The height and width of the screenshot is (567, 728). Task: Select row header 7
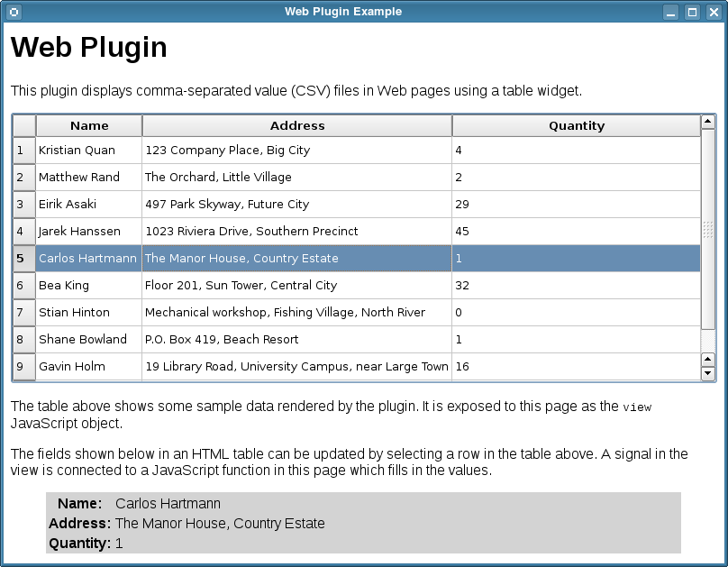click(x=24, y=312)
